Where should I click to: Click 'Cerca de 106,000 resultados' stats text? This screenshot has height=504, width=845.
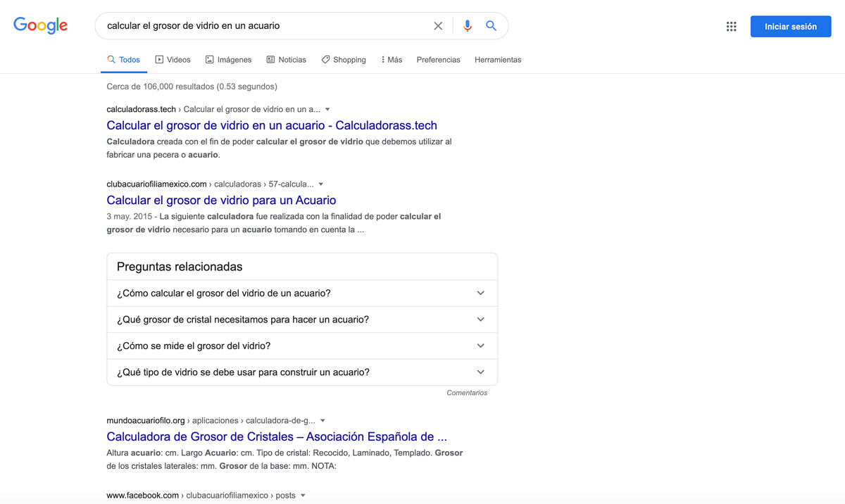192,87
